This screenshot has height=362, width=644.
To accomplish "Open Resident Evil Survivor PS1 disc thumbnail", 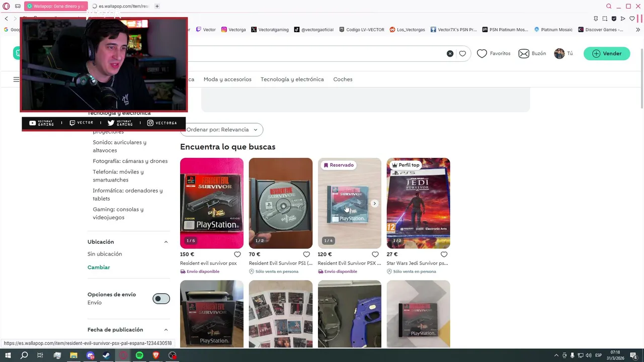I will pyautogui.click(x=281, y=203).
